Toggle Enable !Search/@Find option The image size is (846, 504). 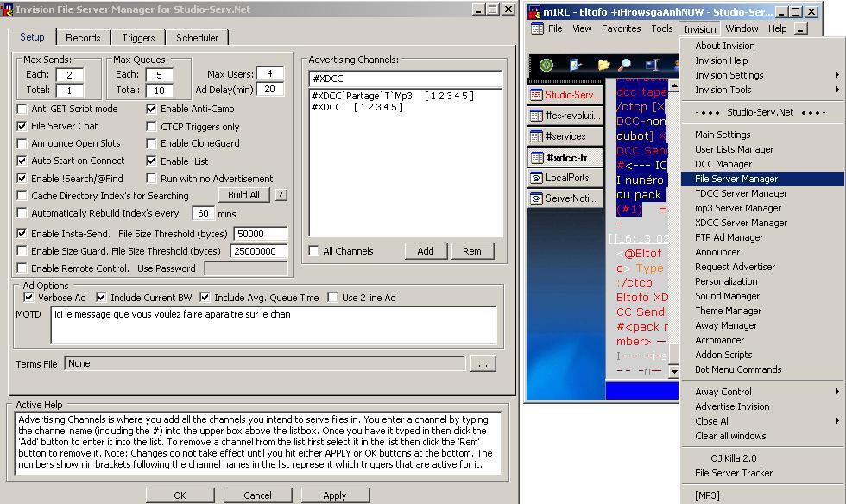[22, 178]
